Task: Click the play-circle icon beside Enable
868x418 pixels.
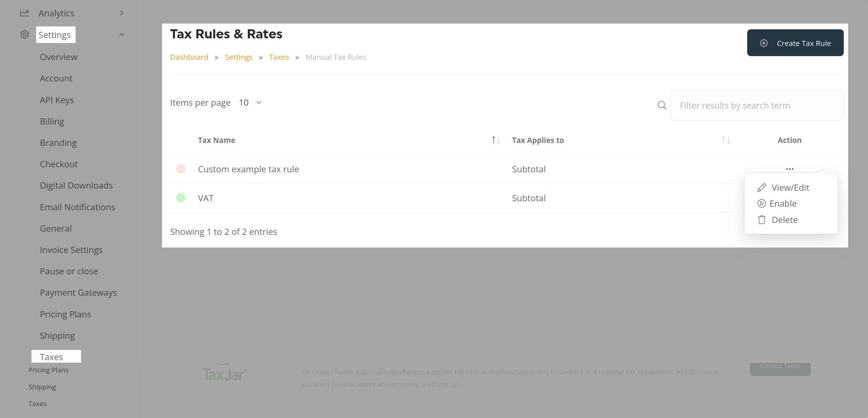Action: click(761, 203)
